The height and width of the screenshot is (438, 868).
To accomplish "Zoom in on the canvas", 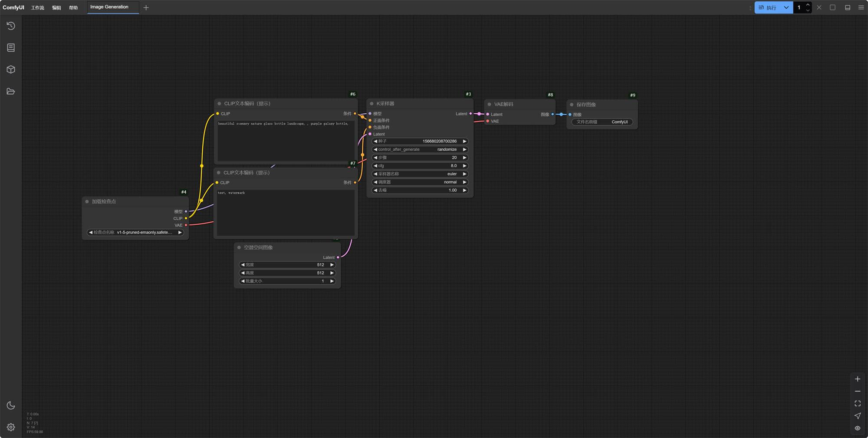I will tap(858, 379).
